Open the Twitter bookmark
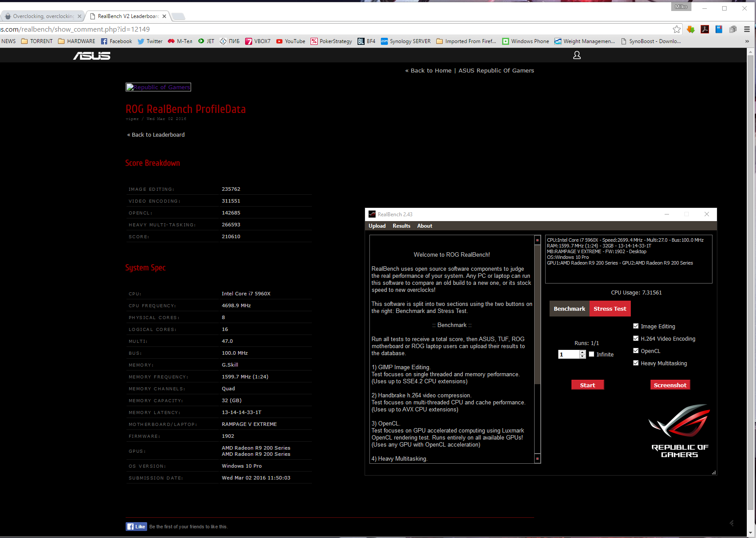The height and width of the screenshot is (538, 756). point(150,41)
